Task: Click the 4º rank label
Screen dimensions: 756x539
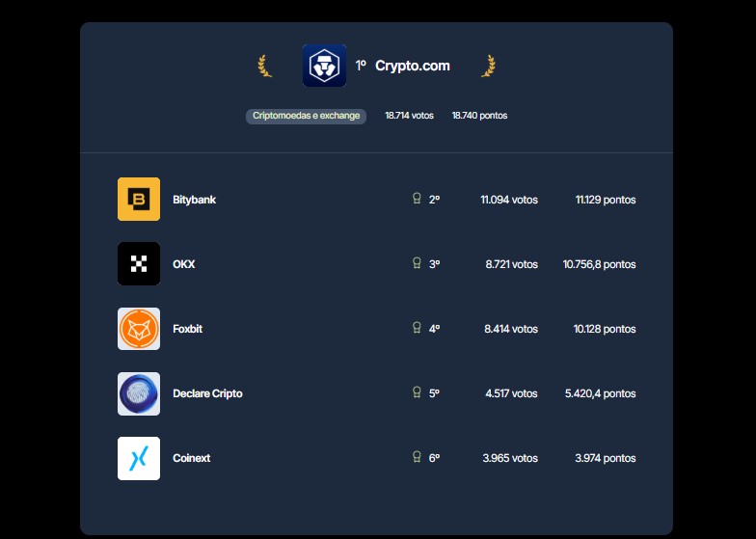Action: [434, 329]
